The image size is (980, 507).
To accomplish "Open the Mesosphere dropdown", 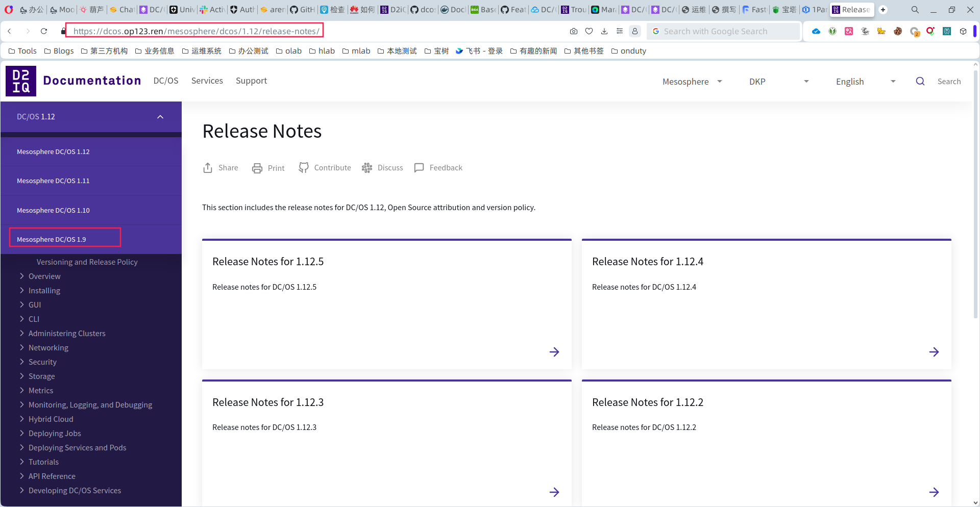I will [693, 82].
